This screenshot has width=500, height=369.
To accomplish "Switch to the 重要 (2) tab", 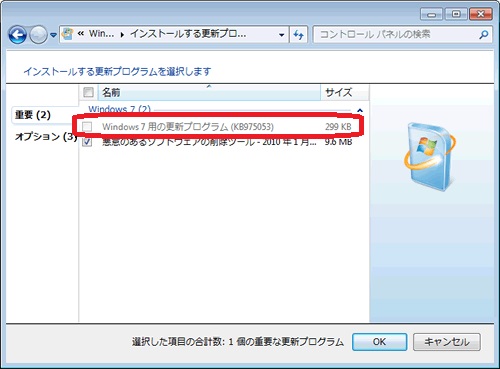I will click(x=32, y=115).
